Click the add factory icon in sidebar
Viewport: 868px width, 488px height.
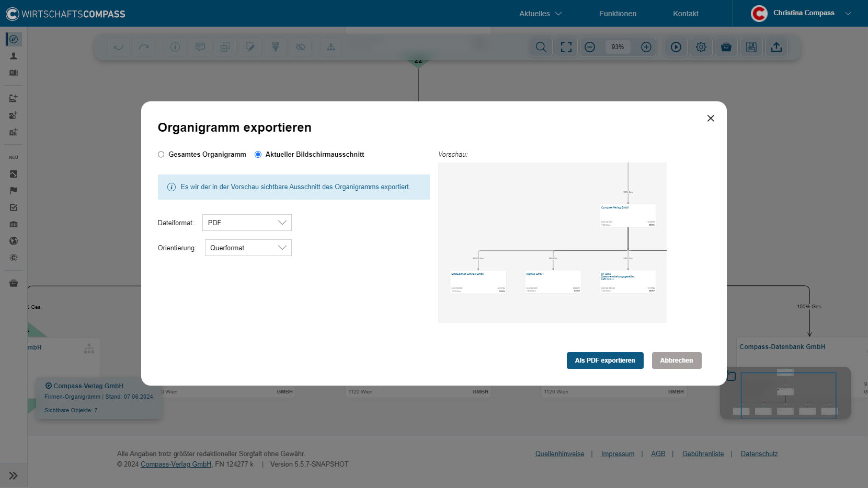coord(14,98)
